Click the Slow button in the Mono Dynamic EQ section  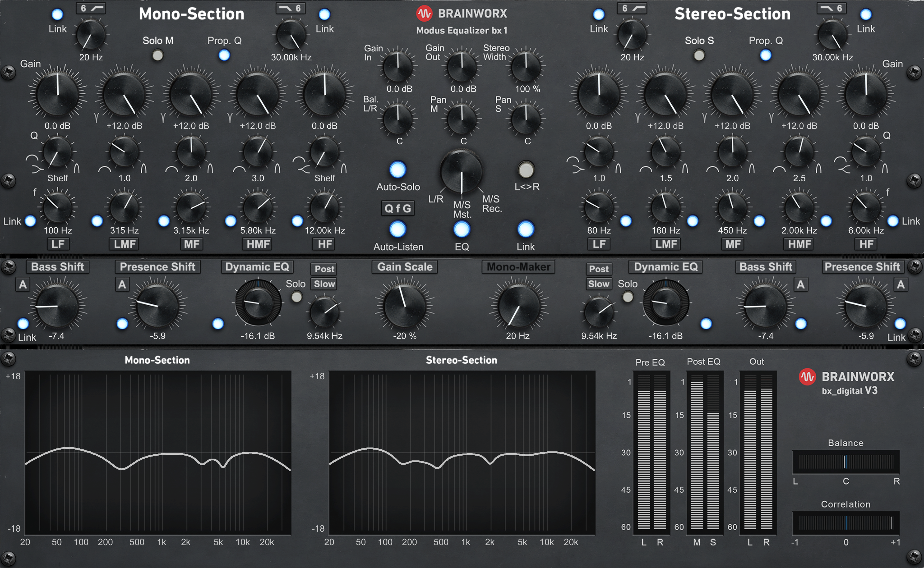pos(324,284)
